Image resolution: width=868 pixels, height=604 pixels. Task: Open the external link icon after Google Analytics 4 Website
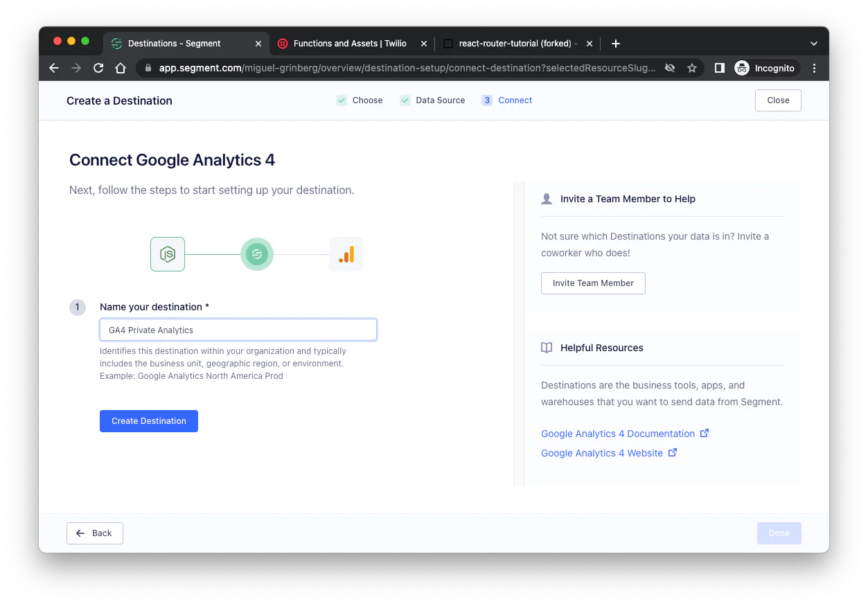click(672, 452)
